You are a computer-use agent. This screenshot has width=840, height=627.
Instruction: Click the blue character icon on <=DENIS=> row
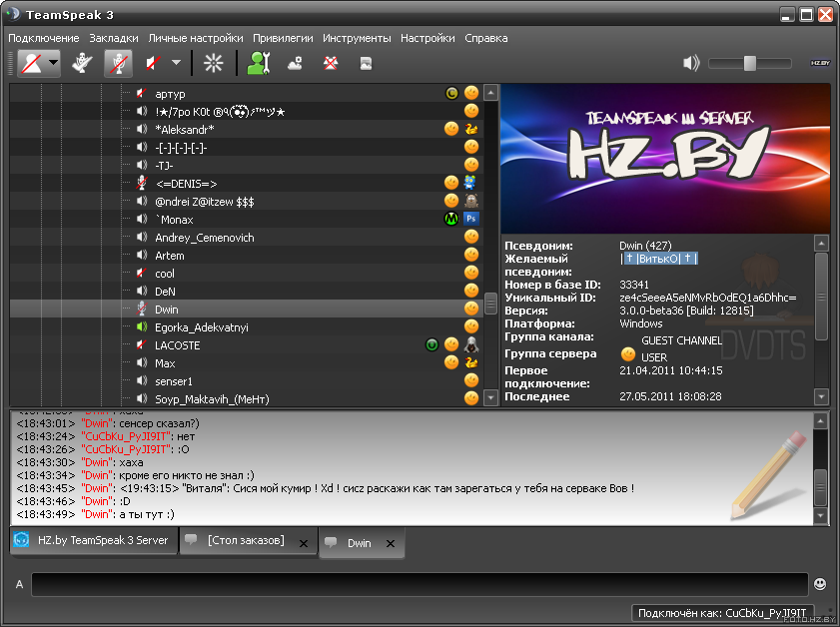click(470, 183)
